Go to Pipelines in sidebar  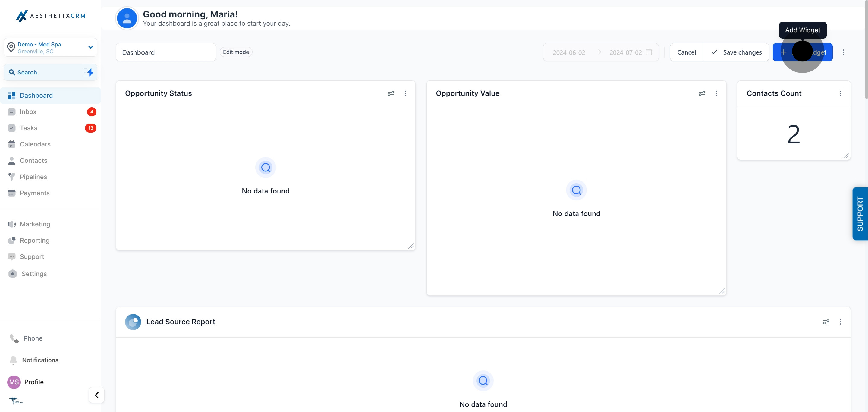33,177
